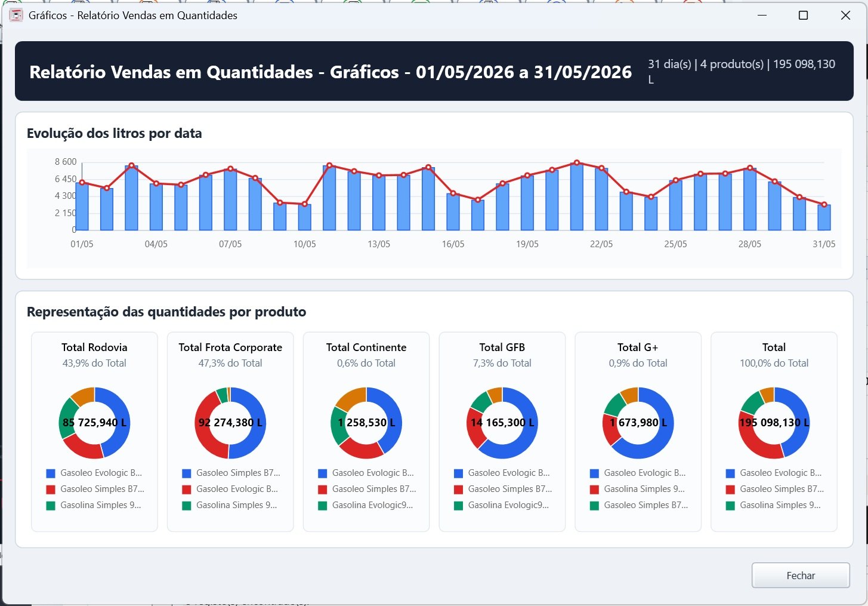Click the 01/05 bar in the evolution chart
This screenshot has height=606, width=868.
pyautogui.click(x=82, y=207)
